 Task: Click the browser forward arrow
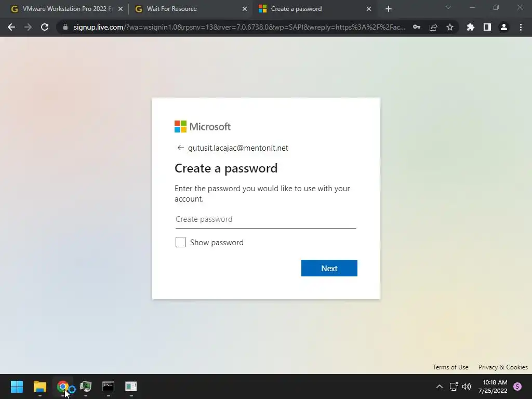[28, 27]
